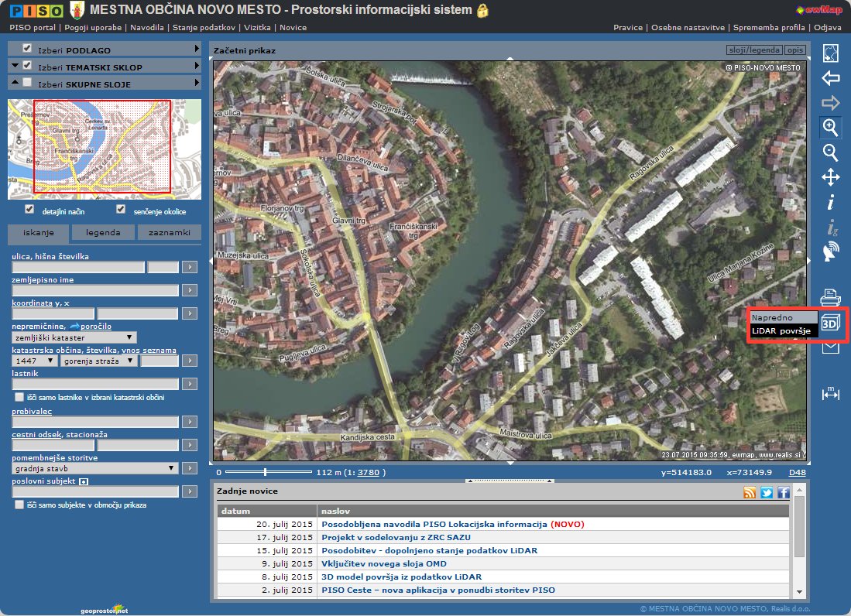Expand the 'Izberi PODLAGO' arrow

(197, 50)
